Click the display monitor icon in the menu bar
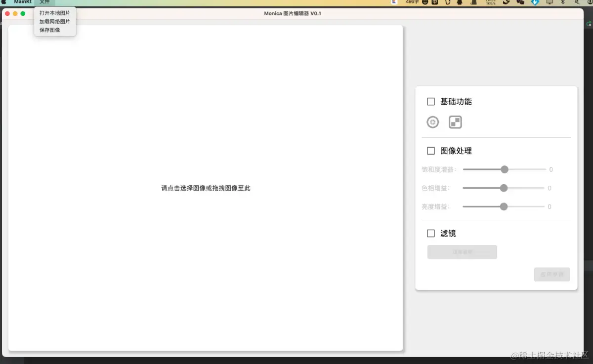This screenshot has height=364, width=593. point(550,2)
